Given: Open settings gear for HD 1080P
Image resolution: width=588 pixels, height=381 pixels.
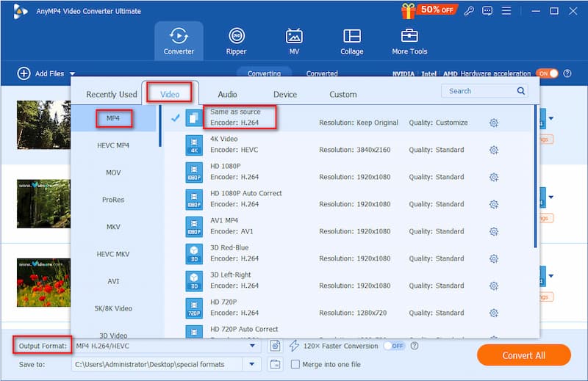Looking at the screenshot, I should tap(494, 177).
